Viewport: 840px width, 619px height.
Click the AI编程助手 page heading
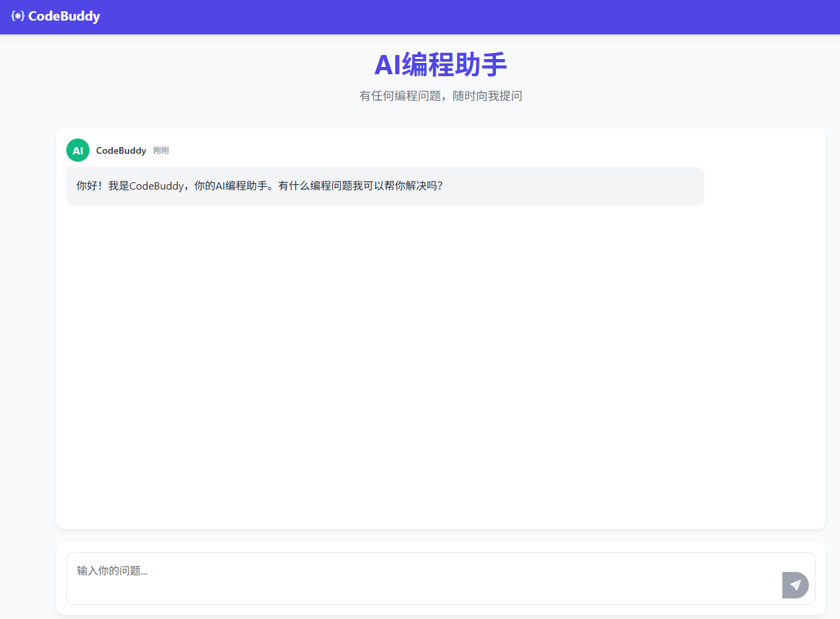pos(440,65)
